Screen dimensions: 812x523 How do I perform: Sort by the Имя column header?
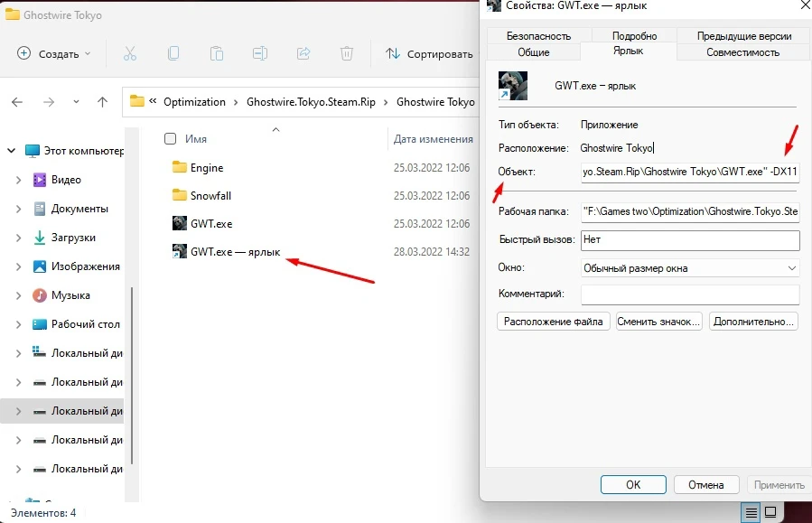[196, 139]
